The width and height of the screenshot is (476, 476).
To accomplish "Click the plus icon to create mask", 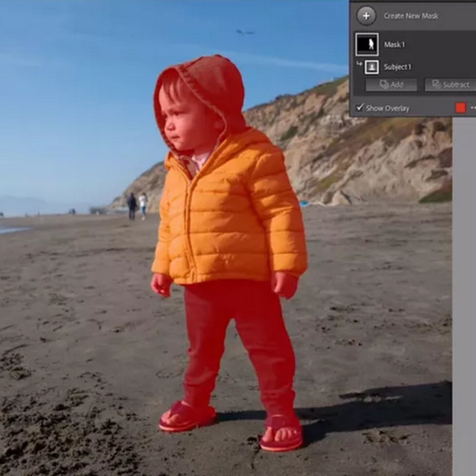I will point(366,16).
